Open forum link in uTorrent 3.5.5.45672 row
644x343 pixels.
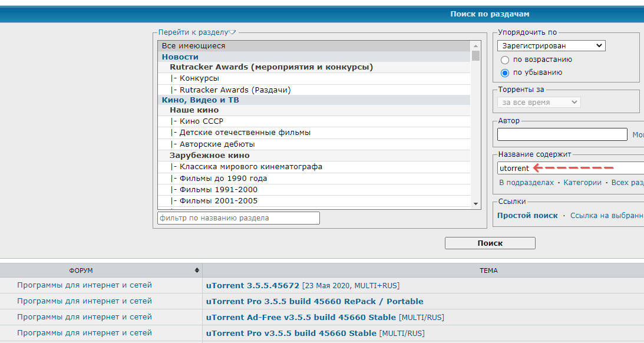coord(85,285)
